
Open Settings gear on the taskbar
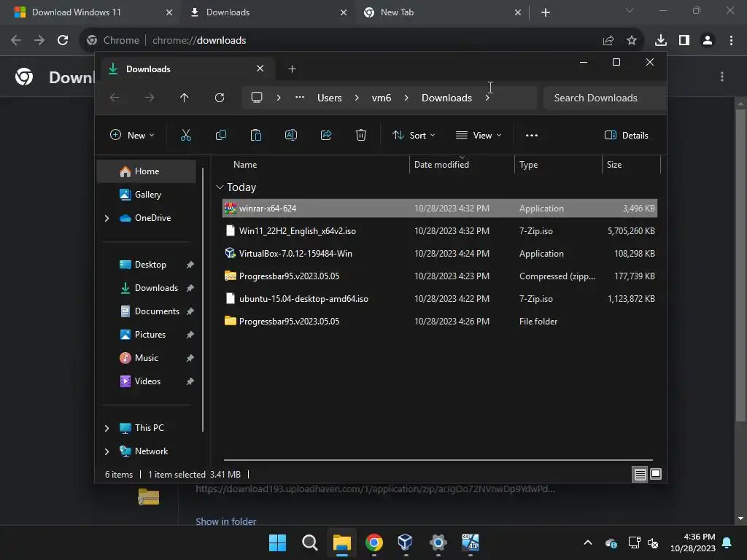coord(438,542)
